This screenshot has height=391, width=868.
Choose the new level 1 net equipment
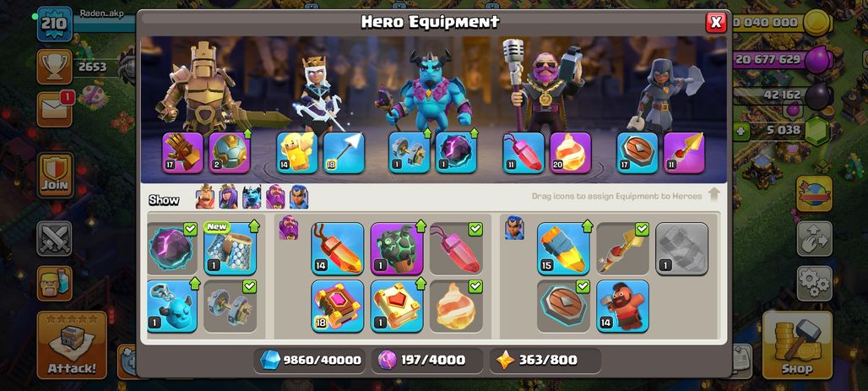pos(231,248)
